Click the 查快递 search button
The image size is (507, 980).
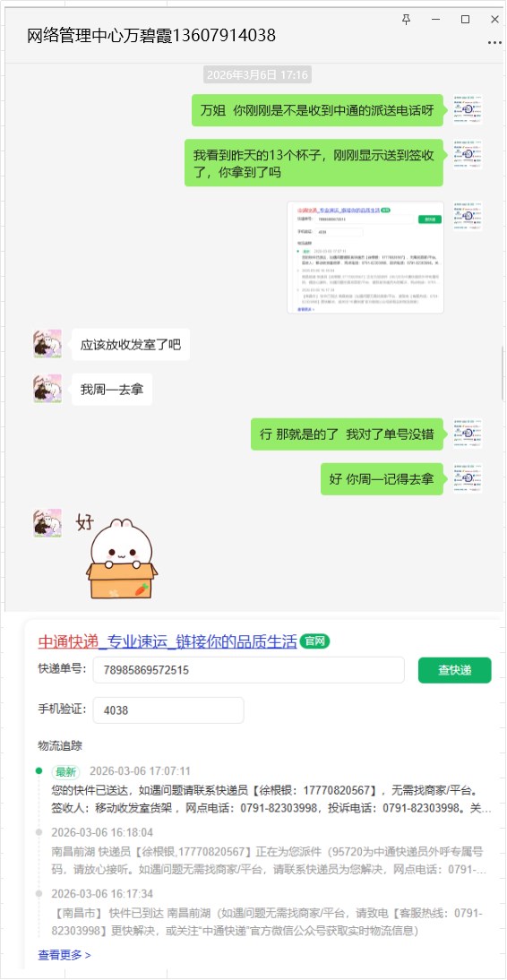454,670
